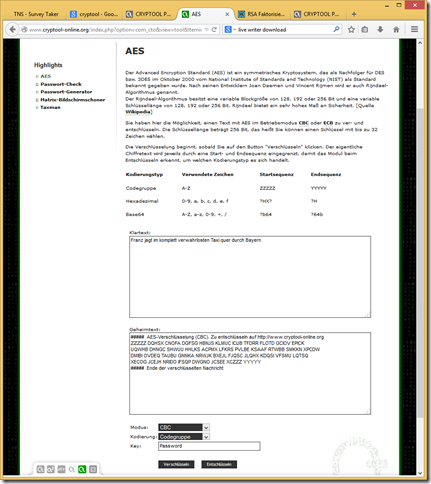
Task: Open the URL history dropdown arrow
Action: (207, 30)
